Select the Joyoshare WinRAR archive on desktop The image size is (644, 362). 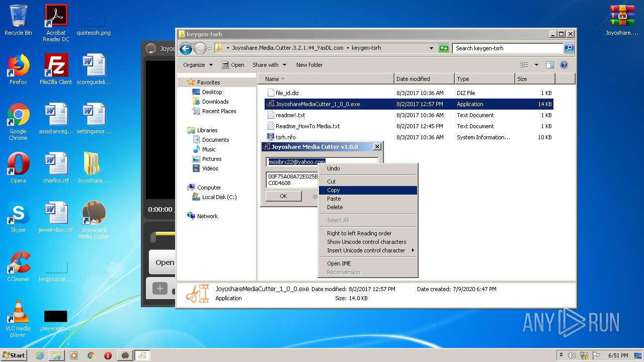pos(622,20)
